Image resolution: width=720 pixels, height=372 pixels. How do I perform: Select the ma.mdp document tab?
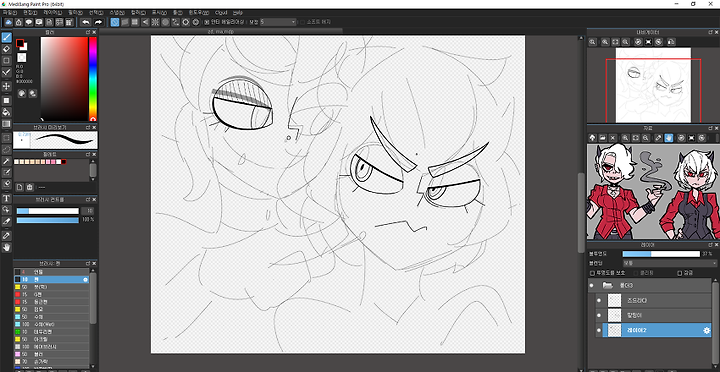coord(220,31)
